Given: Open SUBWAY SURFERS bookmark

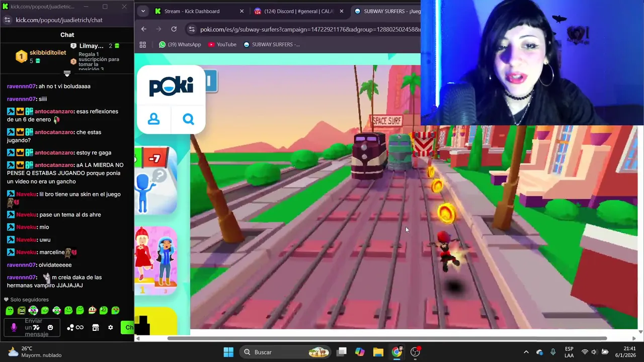Looking at the screenshot, I should point(271,44).
